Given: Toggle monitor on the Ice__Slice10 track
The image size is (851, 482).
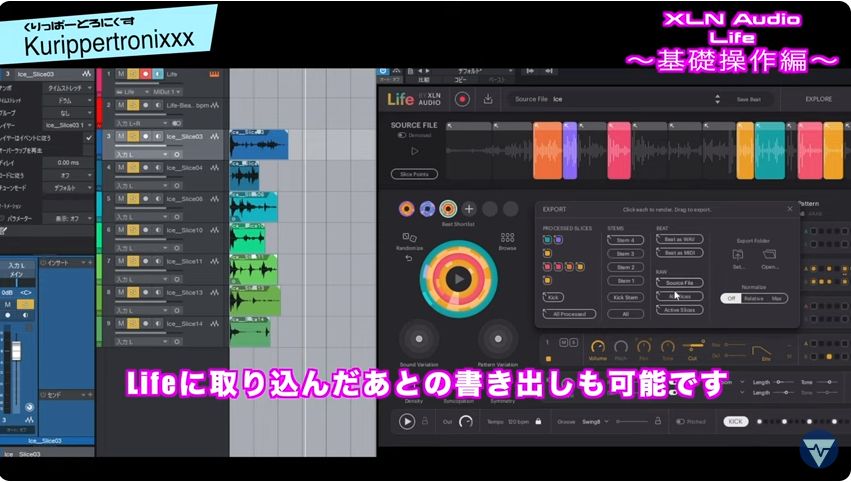Looking at the screenshot, I should click(x=157, y=230).
